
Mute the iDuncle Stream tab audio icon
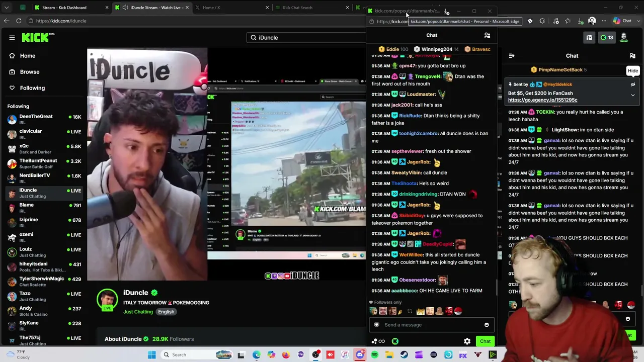click(x=125, y=8)
